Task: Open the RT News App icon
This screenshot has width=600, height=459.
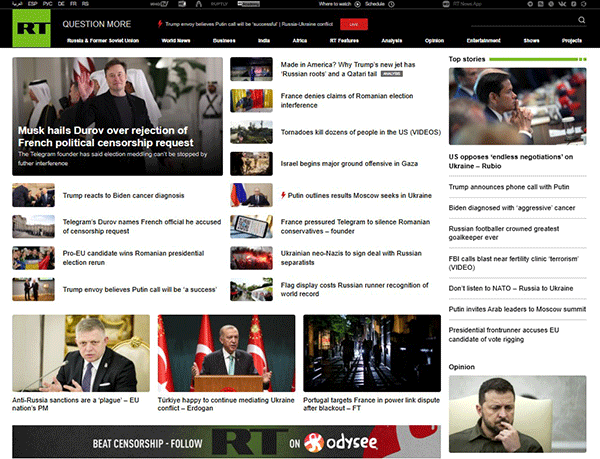Action: coord(446,4)
